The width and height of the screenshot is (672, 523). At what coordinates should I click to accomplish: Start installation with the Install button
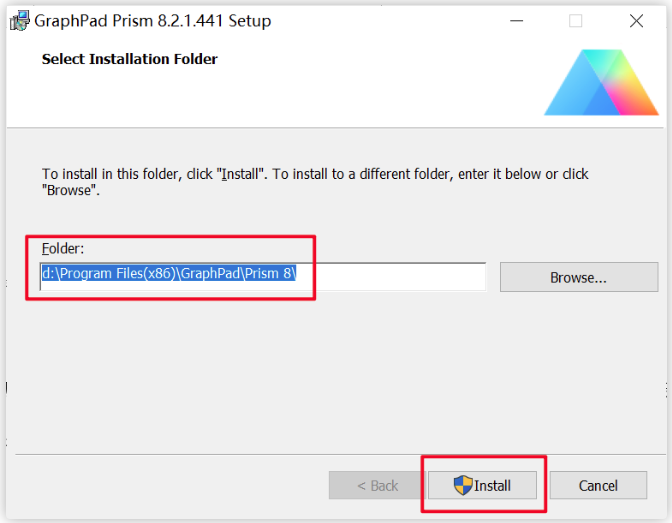(x=482, y=485)
